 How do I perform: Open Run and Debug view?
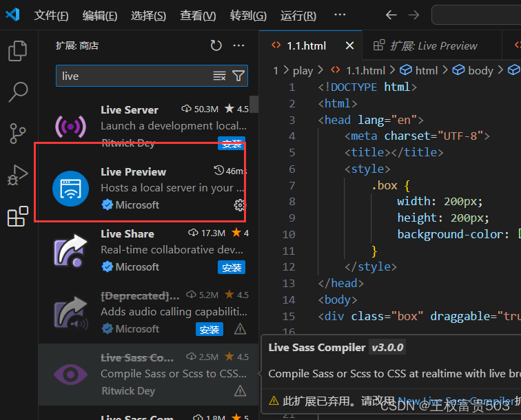(18, 175)
